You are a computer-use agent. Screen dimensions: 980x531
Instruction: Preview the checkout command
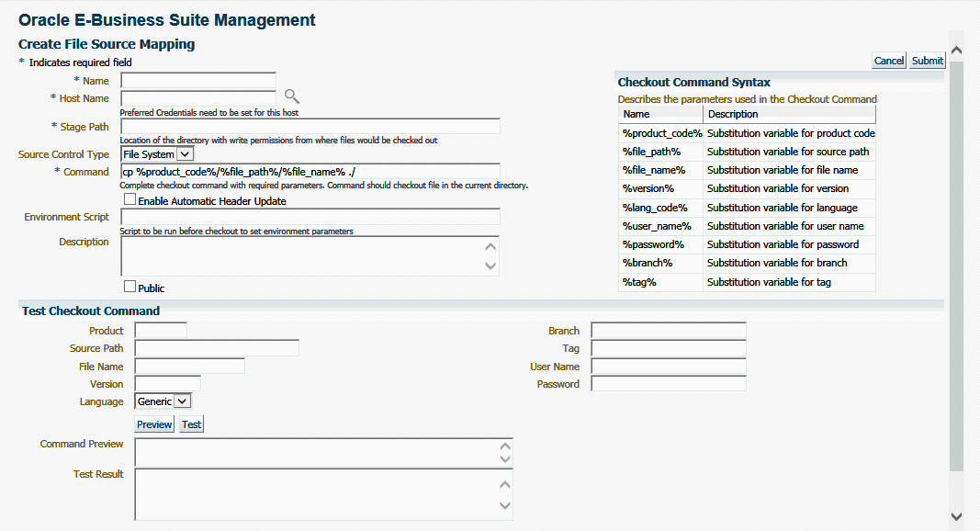154,424
